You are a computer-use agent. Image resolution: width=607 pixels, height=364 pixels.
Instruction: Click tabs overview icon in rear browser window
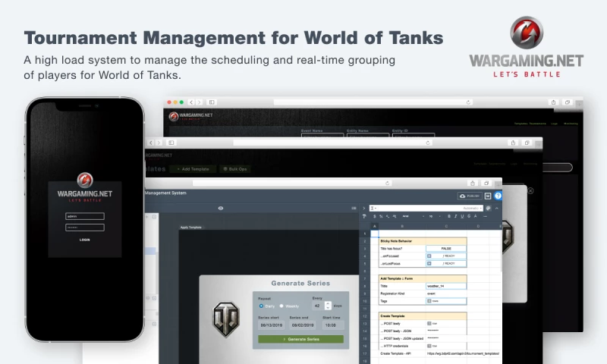(x=568, y=102)
